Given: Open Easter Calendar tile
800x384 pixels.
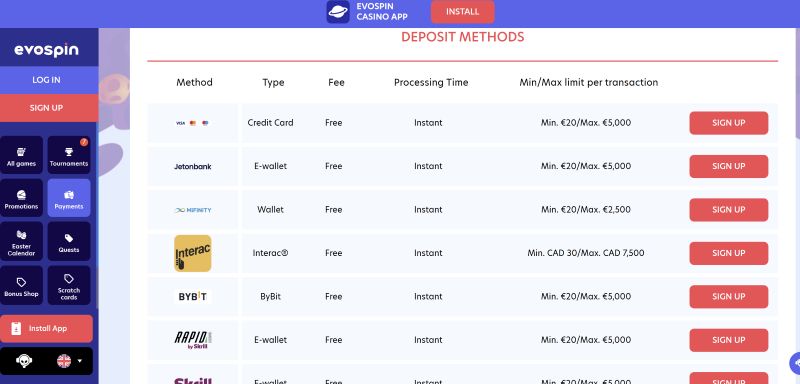Looking at the screenshot, I should 21,241.
